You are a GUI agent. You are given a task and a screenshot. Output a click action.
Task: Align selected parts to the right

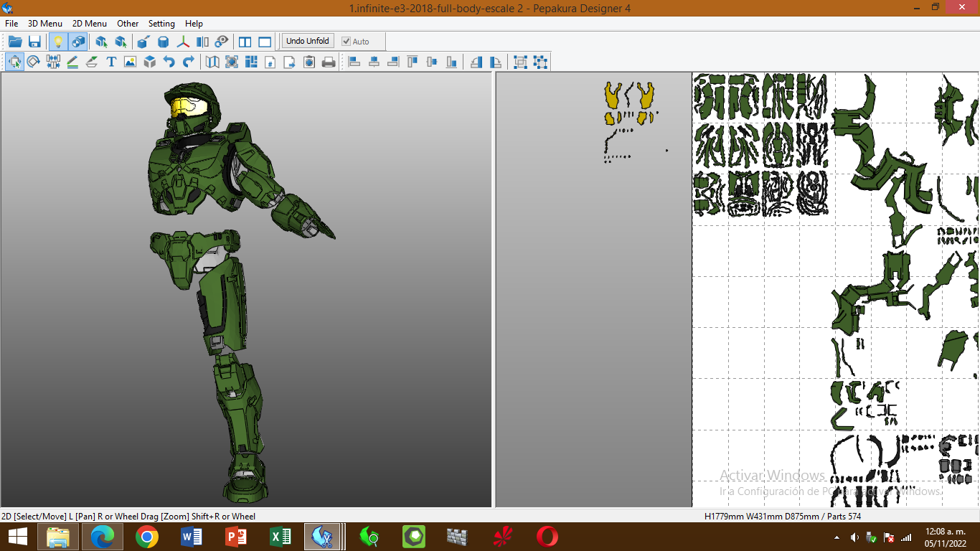(393, 62)
